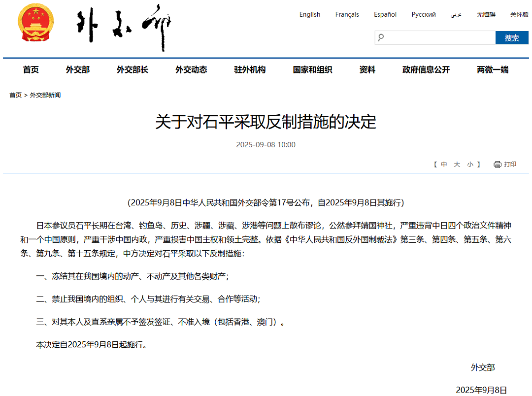The width and height of the screenshot is (532, 396).
Task: Click the printer icon next to 打印
Action: point(497,165)
